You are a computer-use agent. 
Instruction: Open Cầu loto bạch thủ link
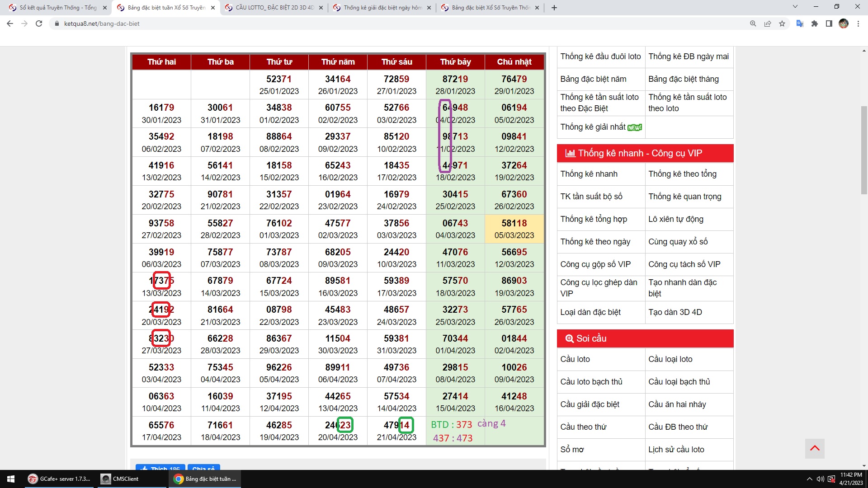[591, 382]
